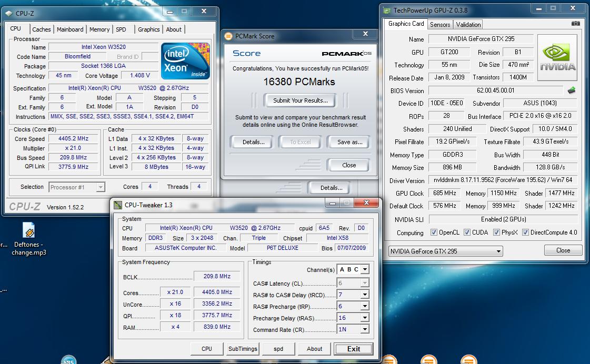Screen dimensions: 590x364
Task: Select the Graphics Card tab in GPU-Z
Action: (406, 24)
